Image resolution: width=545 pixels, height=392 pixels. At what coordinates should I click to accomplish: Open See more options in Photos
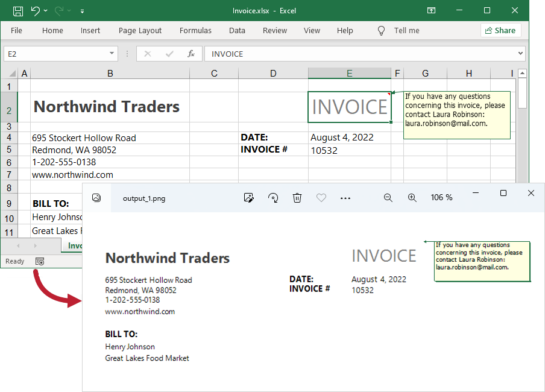pyautogui.click(x=345, y=198)
